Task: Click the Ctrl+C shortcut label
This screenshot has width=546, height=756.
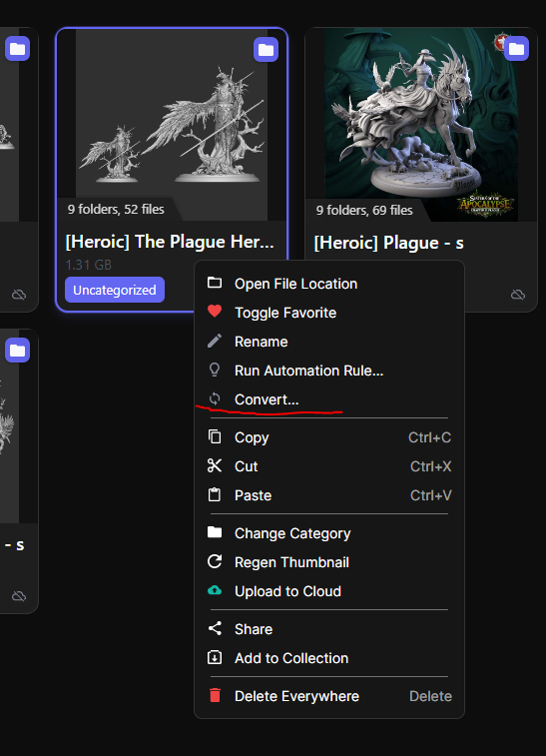Action: pos(430,437)
